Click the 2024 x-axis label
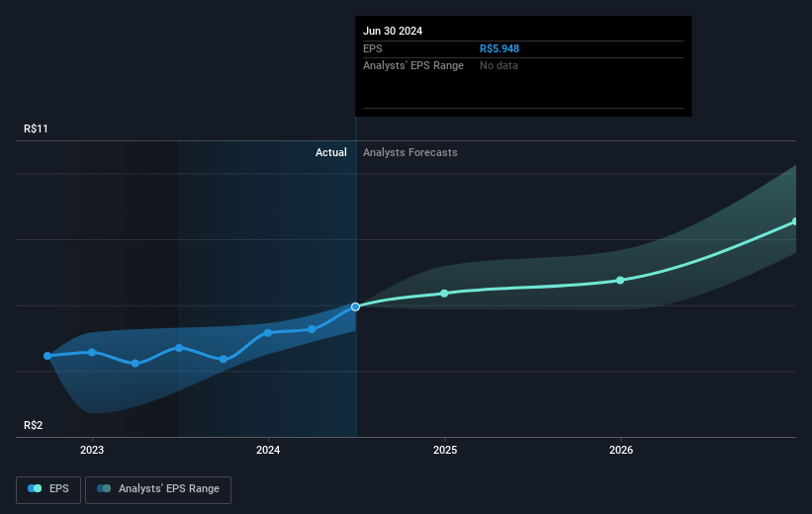The height and width of the screenshot is (514, 812). tap(268, 451)
